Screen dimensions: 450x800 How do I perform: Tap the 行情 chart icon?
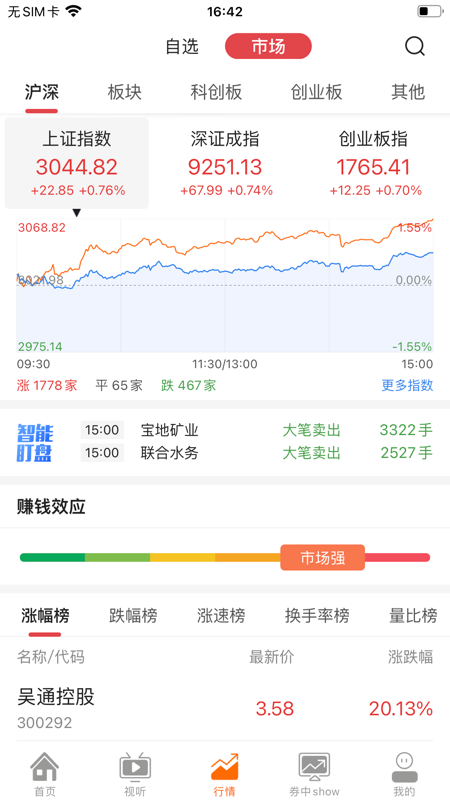pos(224,766)
